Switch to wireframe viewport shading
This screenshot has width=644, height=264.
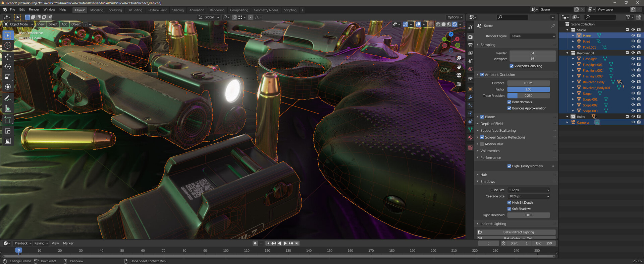[438, 24]
